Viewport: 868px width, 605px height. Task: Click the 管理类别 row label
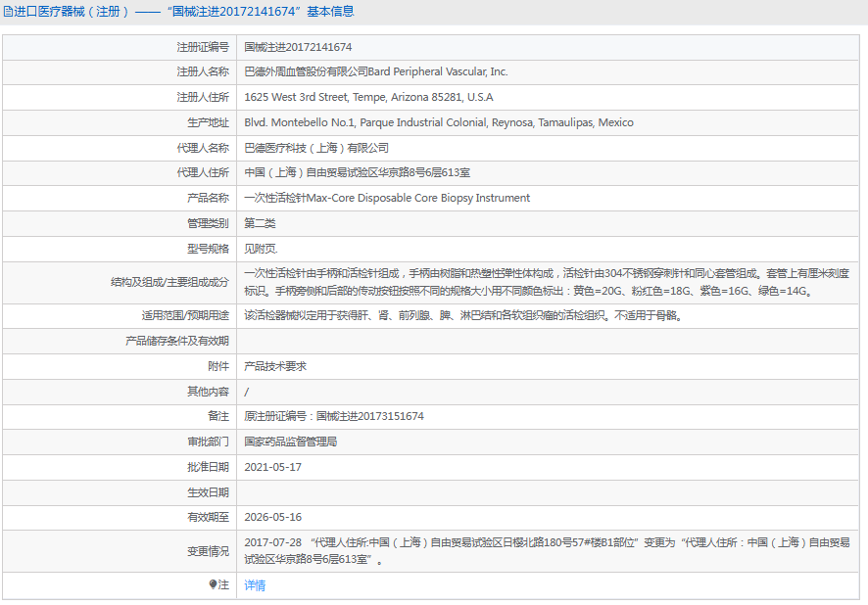pyautogui.click(x=208, y=223)
